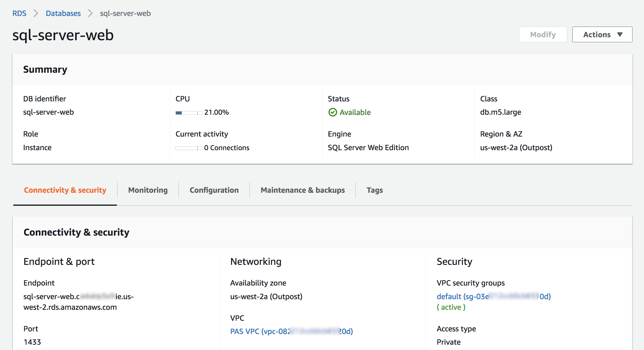Image resolution: width=644 pixels, height=350 pixels.
Task: Click the CPU usage progress bar
Action: 189,113
